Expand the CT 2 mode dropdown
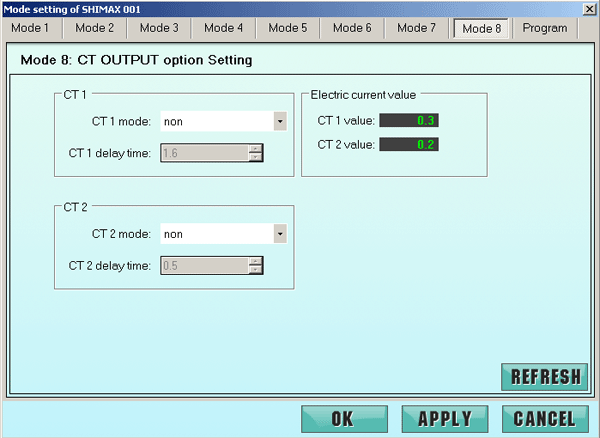This screenshot has height=438, width=600. pos(280,234)
